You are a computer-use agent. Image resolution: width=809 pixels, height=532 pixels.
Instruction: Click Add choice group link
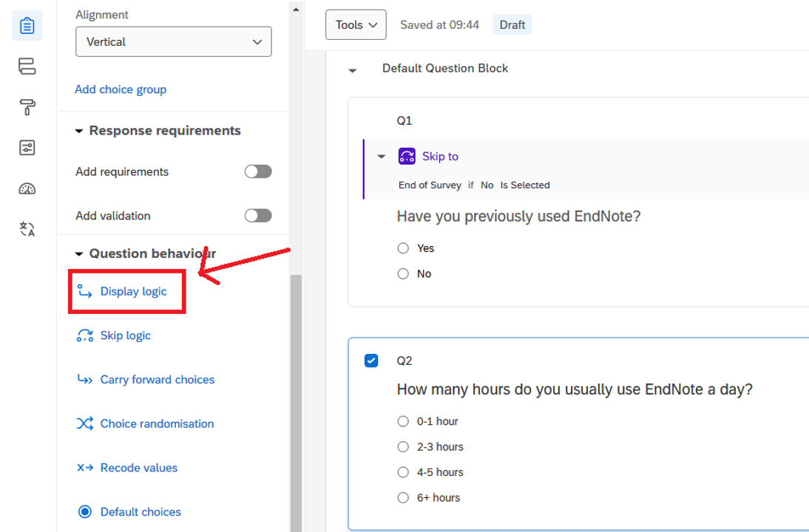pos(121,89)
